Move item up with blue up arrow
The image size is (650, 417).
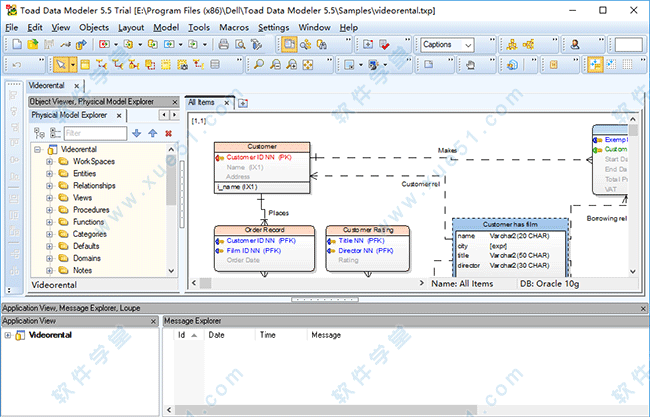pyautogui.click(x=153, y=133)
